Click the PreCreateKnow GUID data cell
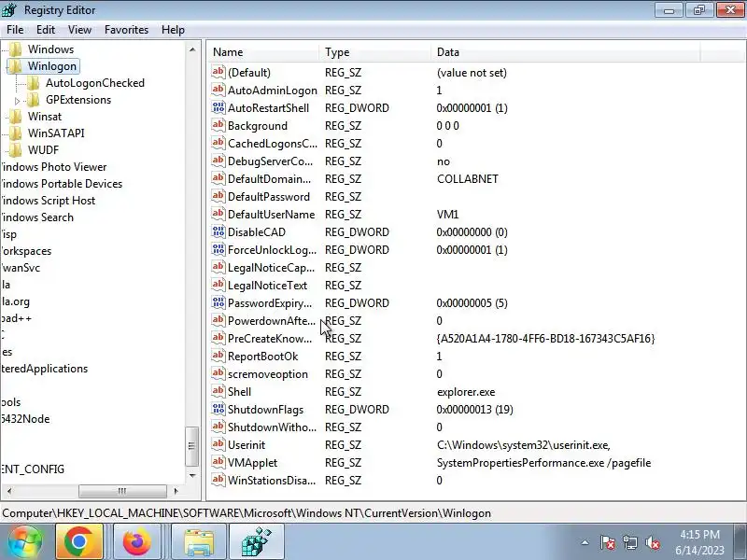This screenshot has width=747, height=560. (x=545, y=338)
